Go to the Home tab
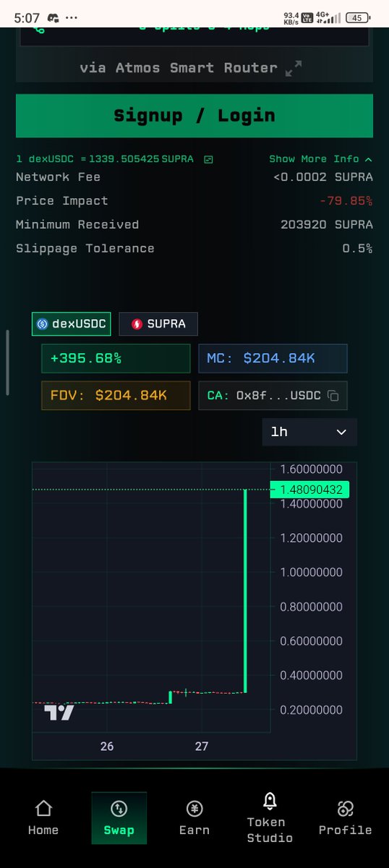 tap(43, 818)
